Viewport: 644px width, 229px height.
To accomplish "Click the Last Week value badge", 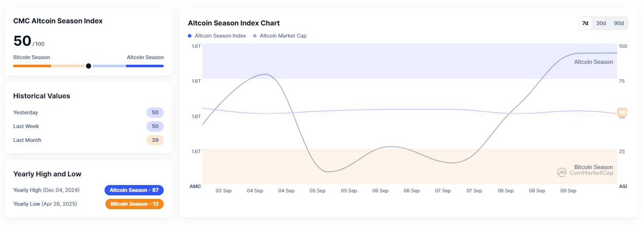I will [155, 126].
